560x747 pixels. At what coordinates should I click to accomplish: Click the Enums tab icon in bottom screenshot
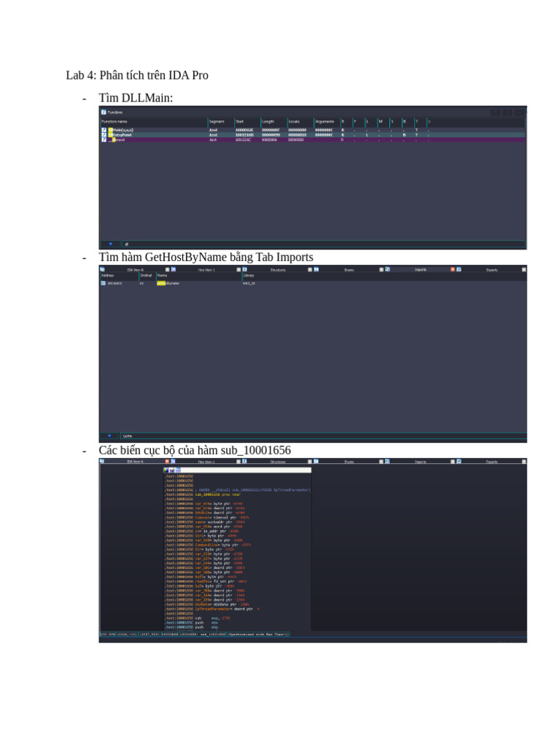(316, 461)
